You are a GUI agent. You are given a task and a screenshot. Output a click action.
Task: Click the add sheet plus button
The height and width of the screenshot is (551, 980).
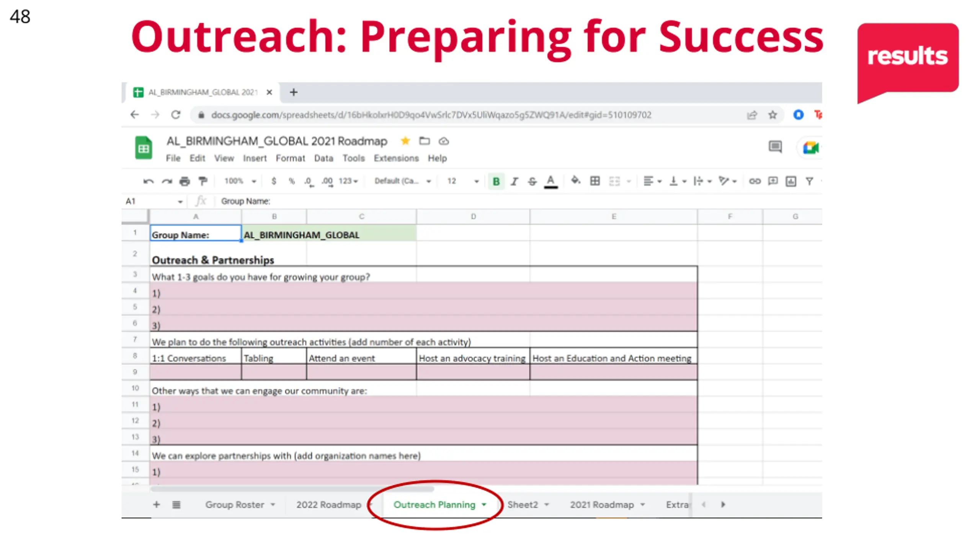156,505
